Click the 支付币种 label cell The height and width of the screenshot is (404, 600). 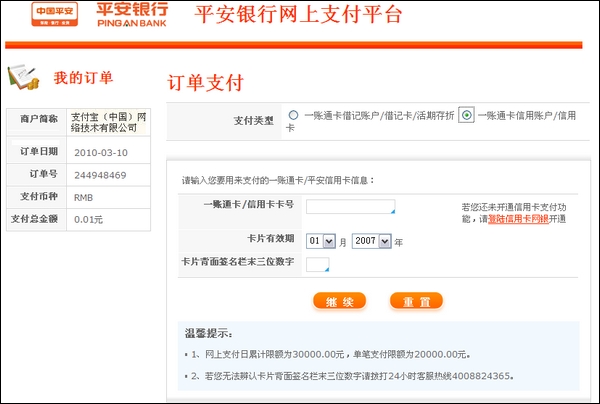click(x=37, y=197)
